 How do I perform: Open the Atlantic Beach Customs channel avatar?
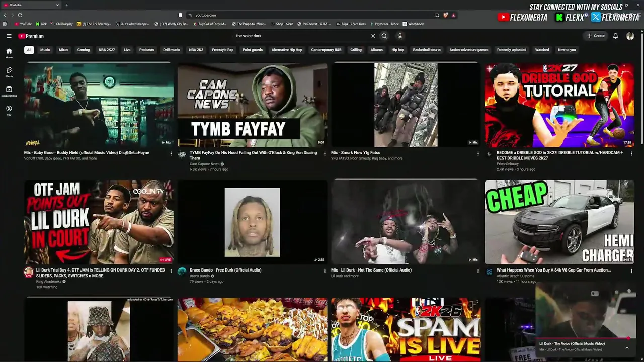[489, 272]
